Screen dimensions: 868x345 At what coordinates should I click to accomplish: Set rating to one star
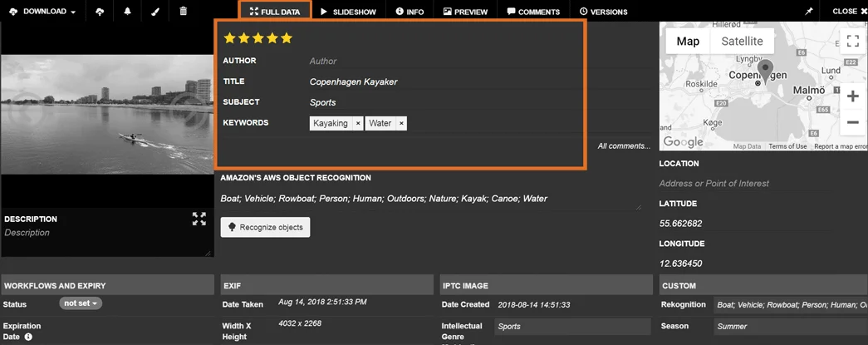(229, 38)
